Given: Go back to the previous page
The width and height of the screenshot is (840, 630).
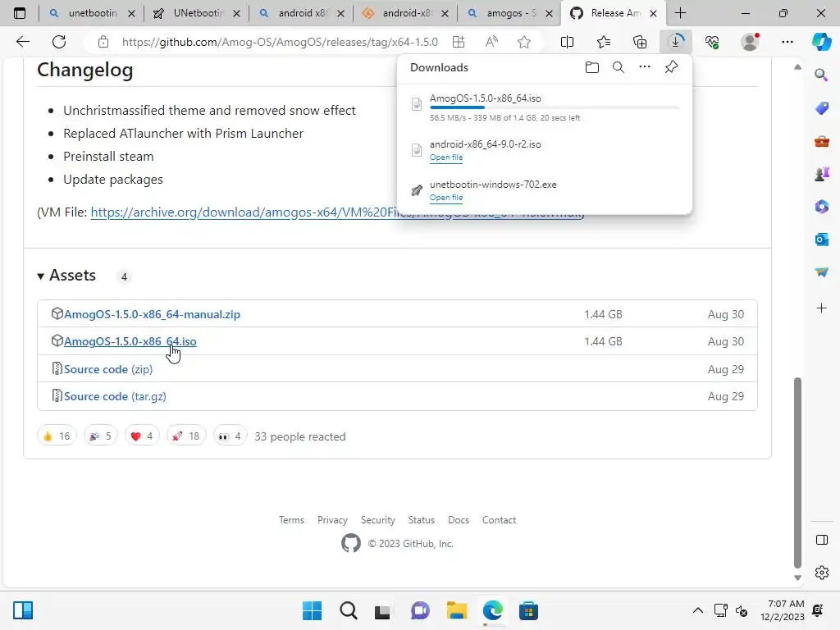Looking at the screenshot, I should coord(22,41).
